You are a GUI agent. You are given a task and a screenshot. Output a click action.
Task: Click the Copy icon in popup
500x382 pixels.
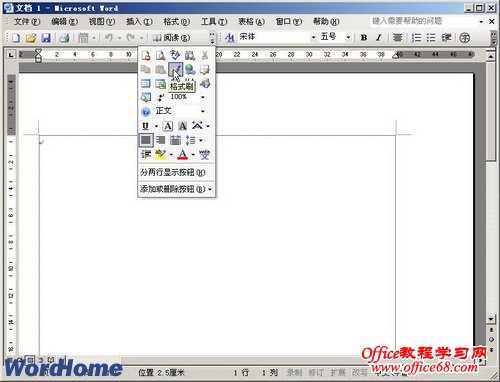[x=146, y=69]
